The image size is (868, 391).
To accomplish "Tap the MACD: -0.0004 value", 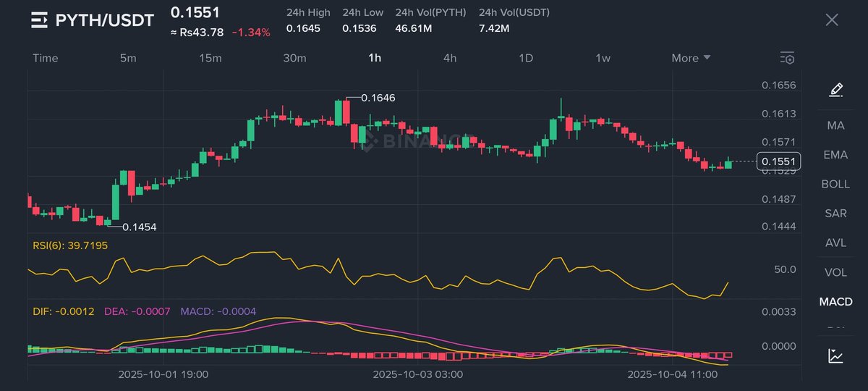I will (218, 311).
